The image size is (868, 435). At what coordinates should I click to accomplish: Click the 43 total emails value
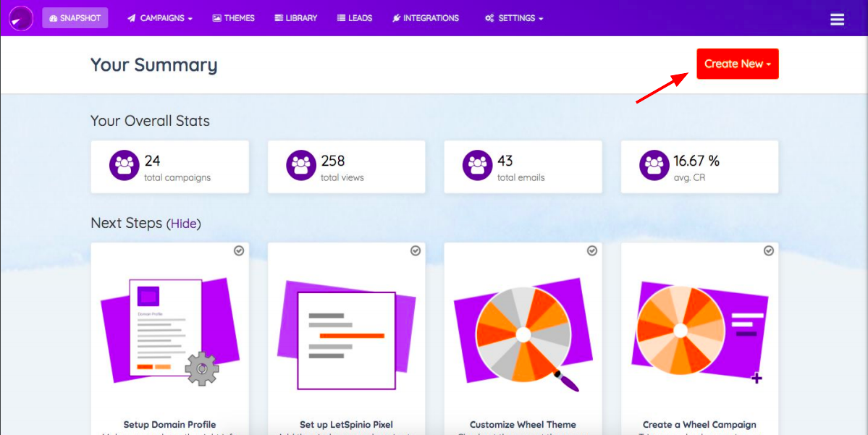click(x=505, y=161)
